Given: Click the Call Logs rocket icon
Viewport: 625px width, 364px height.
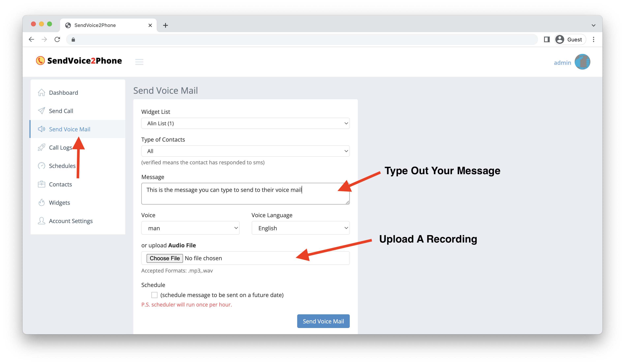Looking at the screenshot, I should tap(41, 147).
